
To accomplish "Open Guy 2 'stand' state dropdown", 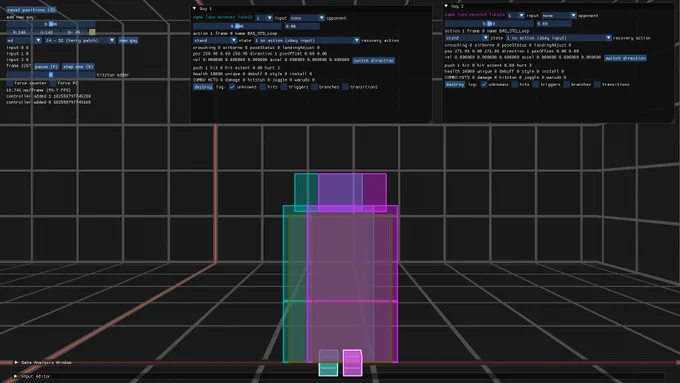I will 467,38.
